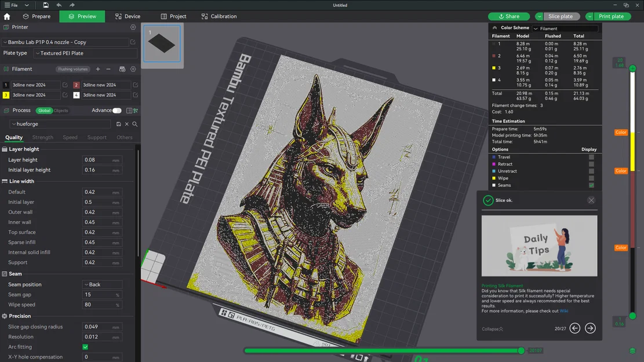This screenshot has height=362, width=644.
Task: Open Flushing volumes
Action: click(72, 69)
